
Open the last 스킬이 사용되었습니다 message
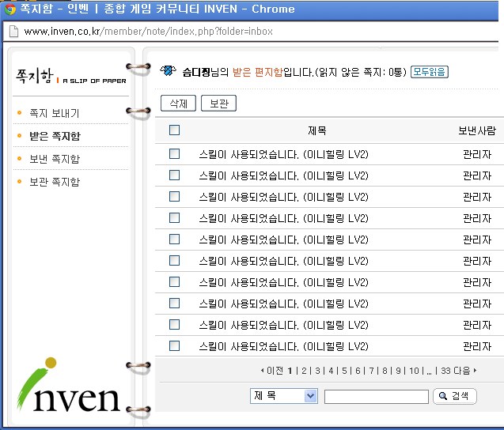pos(283,346)
